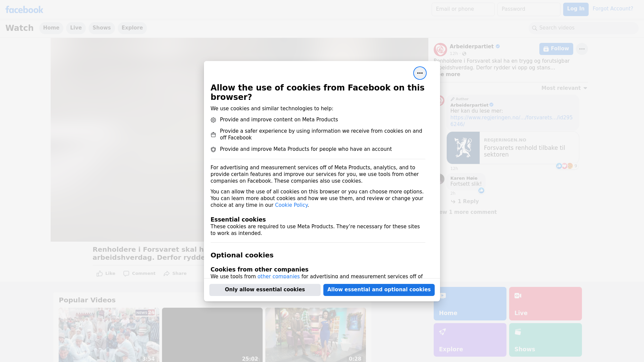The width and height of the screenshot is (644, 362).
Task: Select the Home tab in Watch
Action: (x=51, y=28)
